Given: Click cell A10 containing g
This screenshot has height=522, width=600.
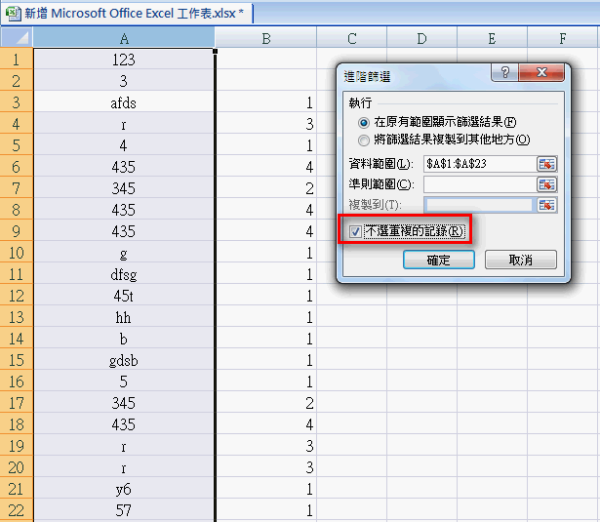Looking at the screenshot, I should pyautogui.click(x=124, y=252).
